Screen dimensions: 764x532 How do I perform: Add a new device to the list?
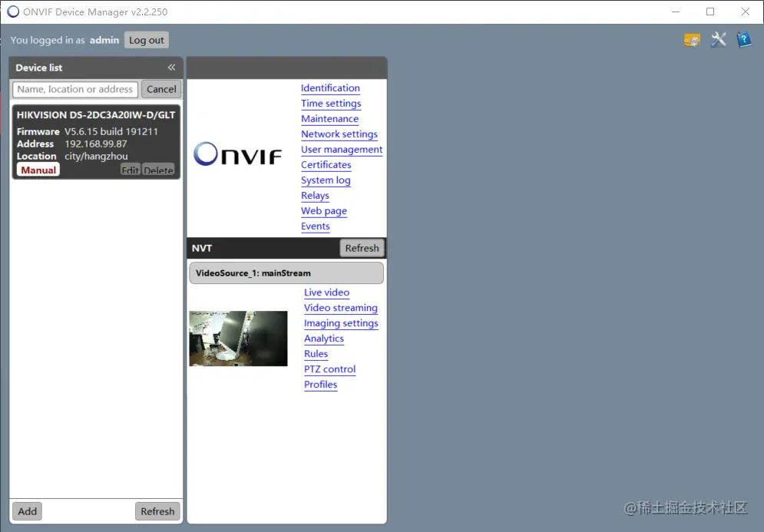pyautogui.click(x=28, y=511)
